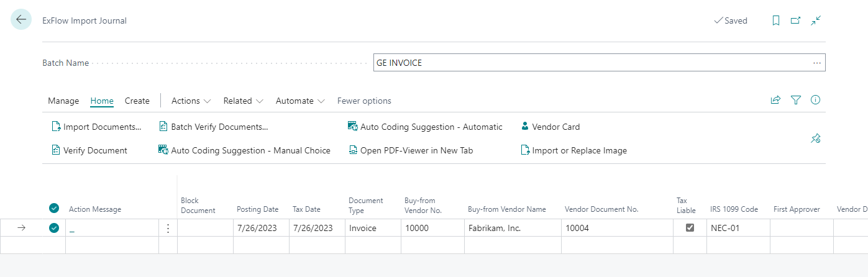
Task: Click the Document Type column header
Action: [366, 206]
